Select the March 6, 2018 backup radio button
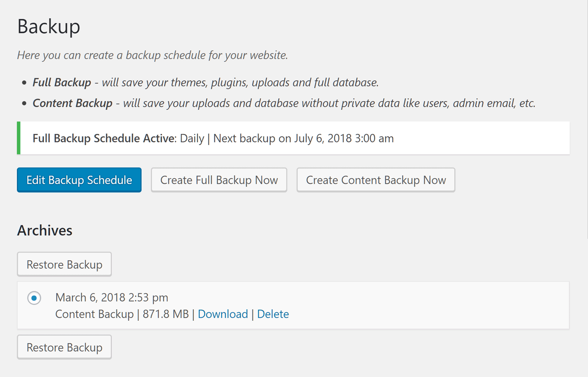 34,298
